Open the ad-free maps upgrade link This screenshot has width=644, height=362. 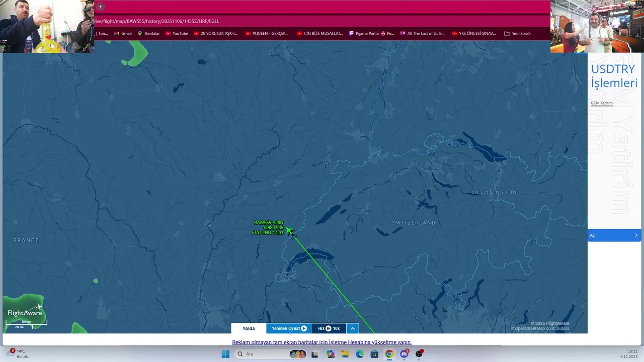(x=322, y=342)
